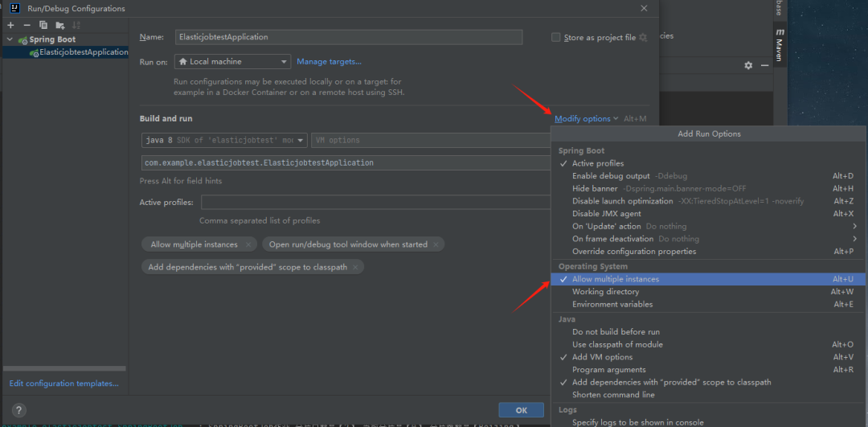The image size is (868, 427).
Task: Click Open run/debug tool window chip label
Action: [348, 244]
